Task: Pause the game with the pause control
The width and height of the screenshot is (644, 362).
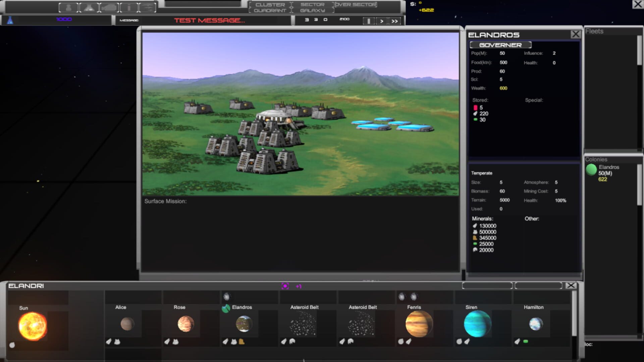Action: click(368, 21)
